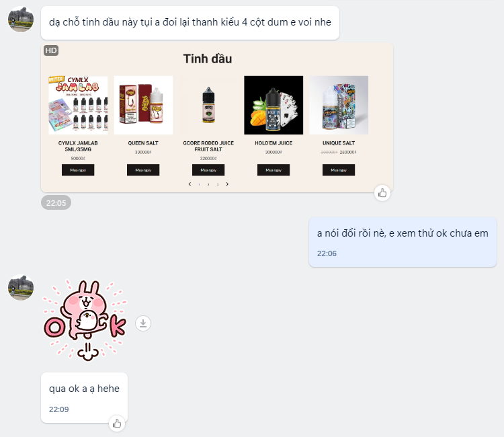Click the pink rabbit OK sticker
Screen dimensions: 504x437
point(85,320)
